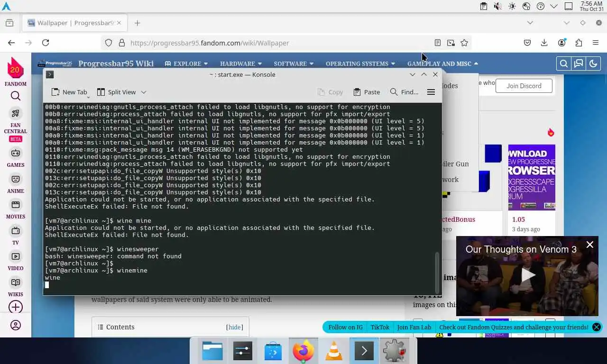Open the Arch application launcher

[6, 6]
